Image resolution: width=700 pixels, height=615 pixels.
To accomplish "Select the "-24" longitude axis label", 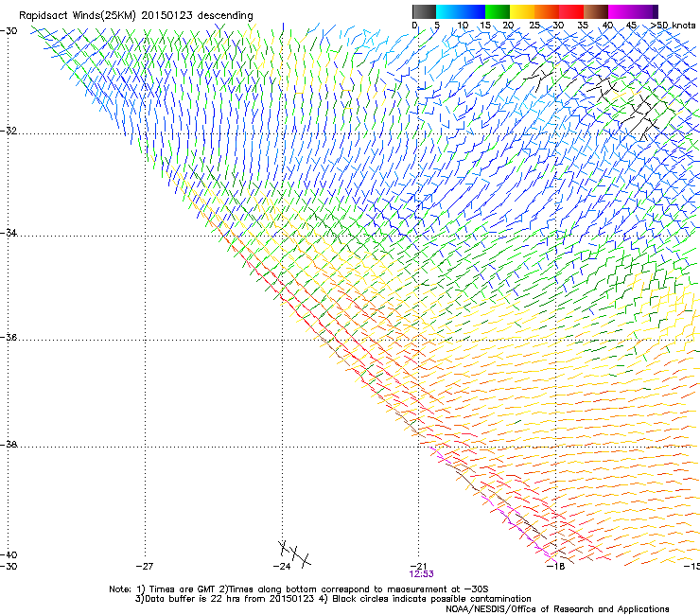I will (x=282, y=566).
